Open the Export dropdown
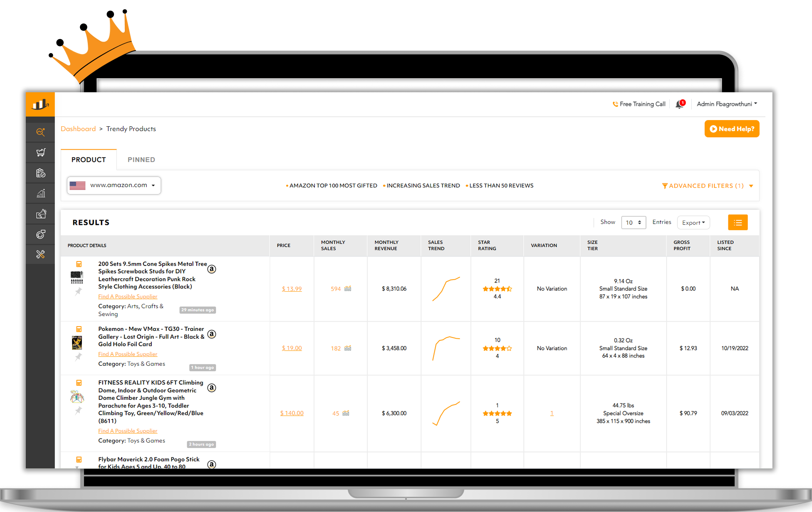Viewport: 812px width, 512px height. click(x=693, y=223)
